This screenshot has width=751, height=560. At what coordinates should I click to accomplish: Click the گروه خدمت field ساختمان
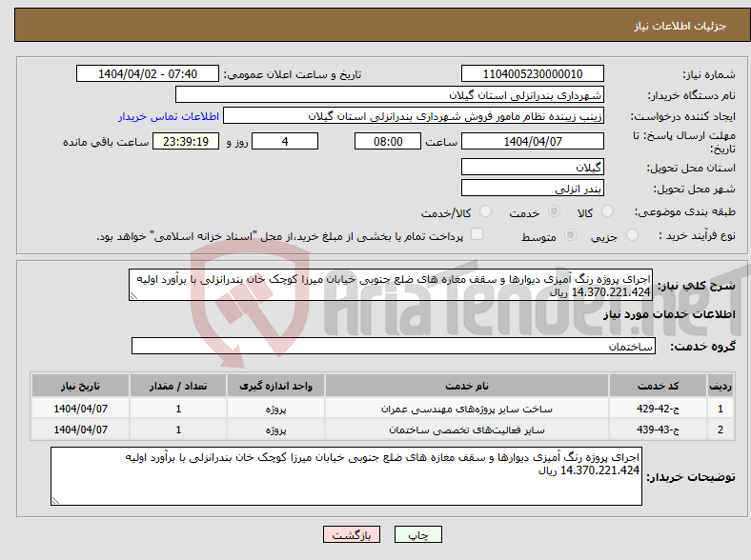point(394,346)
